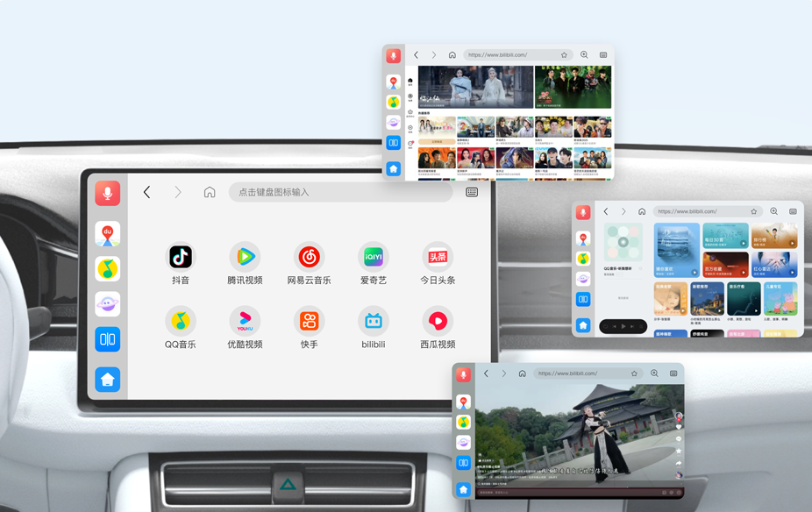Bookmark the page with the star in the video-grid window
Viewport: 812px width, 512px height.
pos(564,55)
